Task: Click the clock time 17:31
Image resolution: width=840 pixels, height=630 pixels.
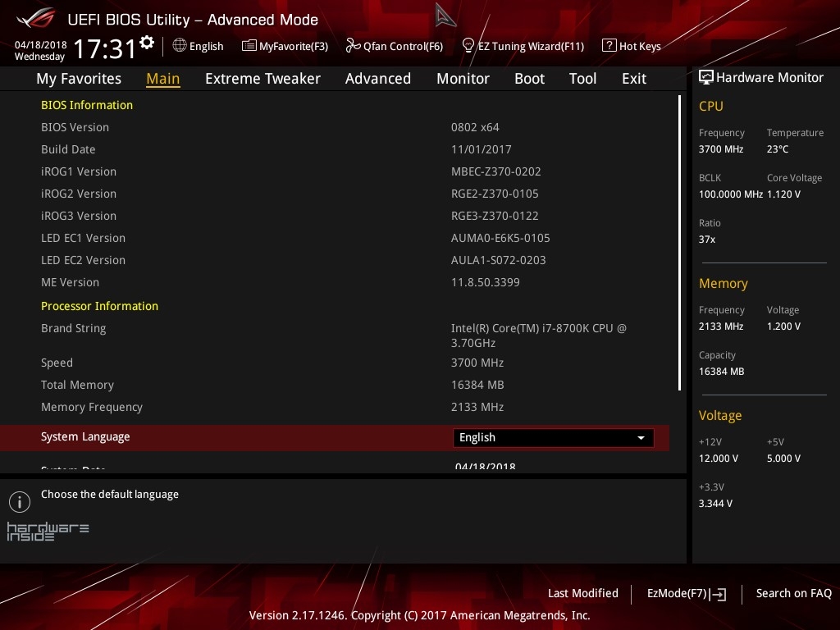Action: coord(105,48)
